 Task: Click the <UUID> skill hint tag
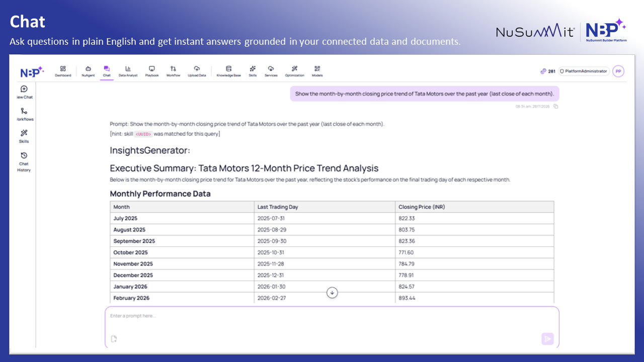143,134
